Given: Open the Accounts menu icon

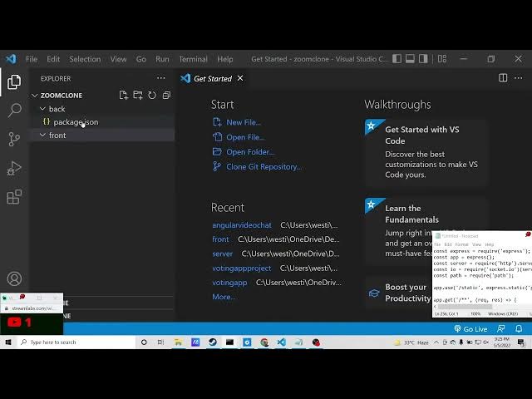Looking at the screenshot, I should coord(14,278).
